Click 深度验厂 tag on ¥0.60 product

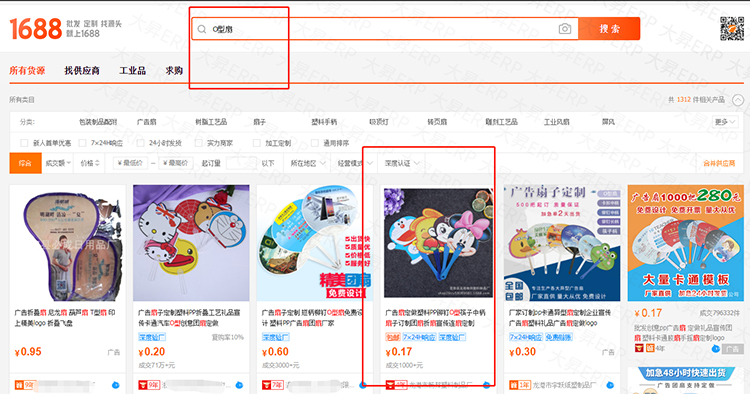(x=276, y=337)
